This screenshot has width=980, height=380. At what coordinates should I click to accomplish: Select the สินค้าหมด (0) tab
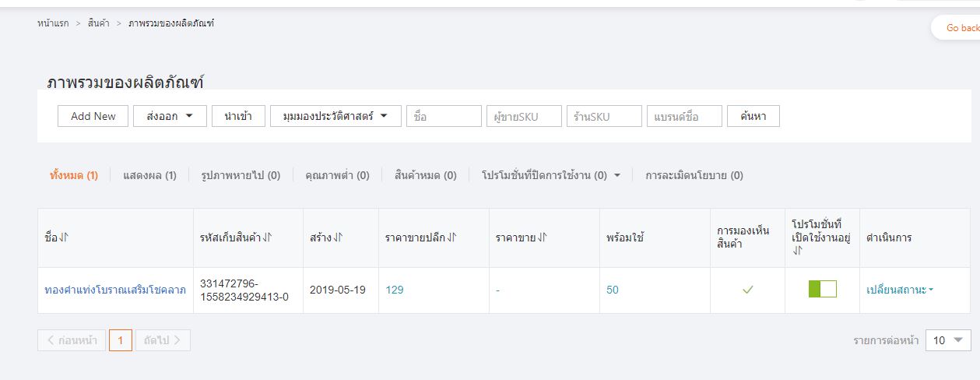tap(425, 175)
